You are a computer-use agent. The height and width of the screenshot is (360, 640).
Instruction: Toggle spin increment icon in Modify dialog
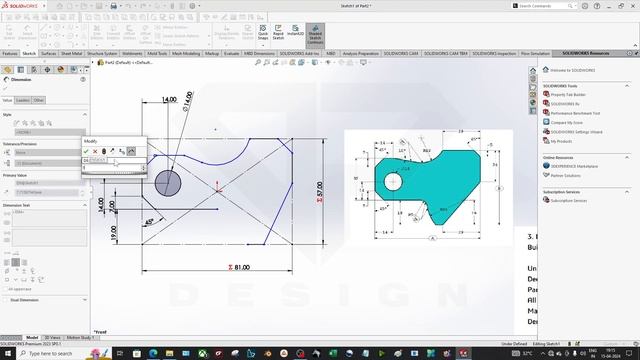[x=122, y=151]
